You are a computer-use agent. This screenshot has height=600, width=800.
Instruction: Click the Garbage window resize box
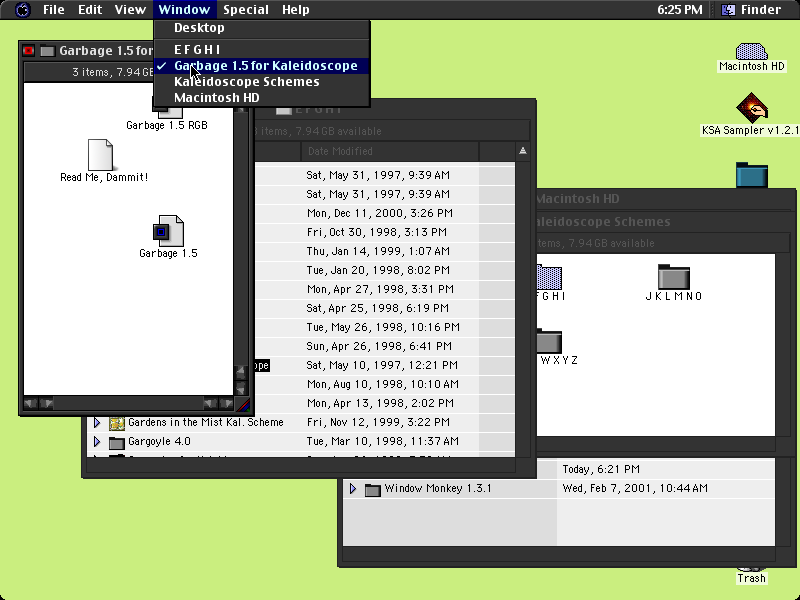243,405
